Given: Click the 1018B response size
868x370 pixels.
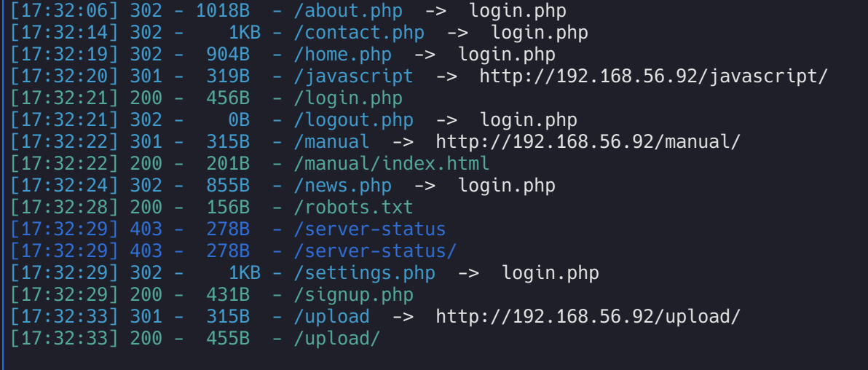Looking at the screenshot, I should click(223, 11).
